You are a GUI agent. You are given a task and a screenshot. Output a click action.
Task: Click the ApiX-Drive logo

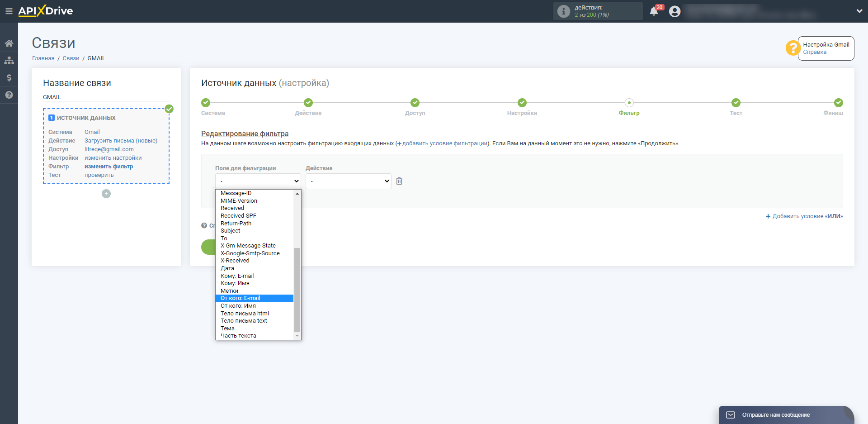[x=45, y=11]
